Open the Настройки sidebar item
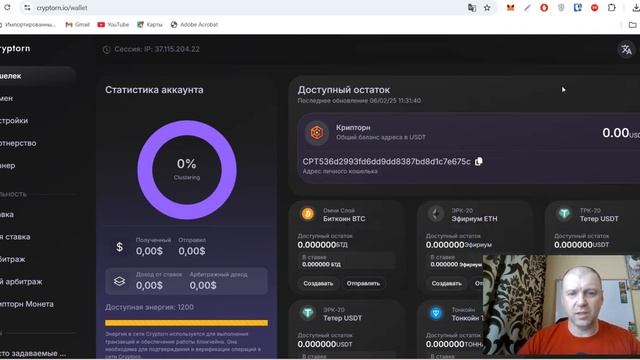This screenshot has height=360, width=640. [x=14, y=121]
